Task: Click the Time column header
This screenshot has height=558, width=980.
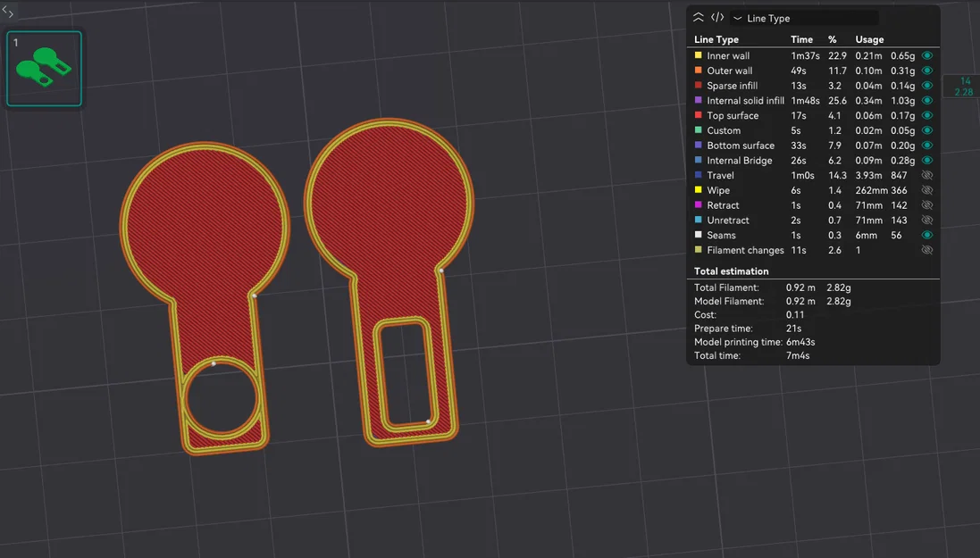Action: click(801, 39)
